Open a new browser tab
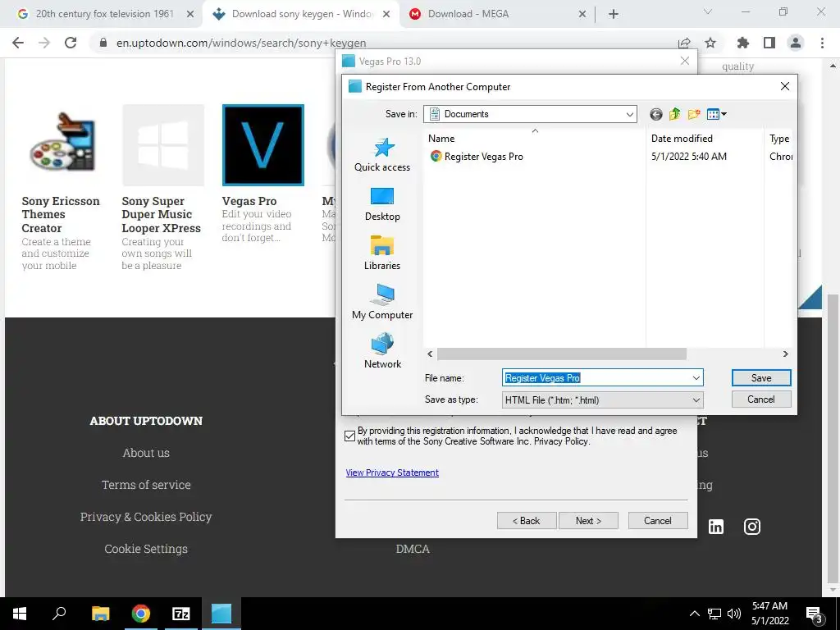This screenshot has width=840, height=630. (614, 14)
